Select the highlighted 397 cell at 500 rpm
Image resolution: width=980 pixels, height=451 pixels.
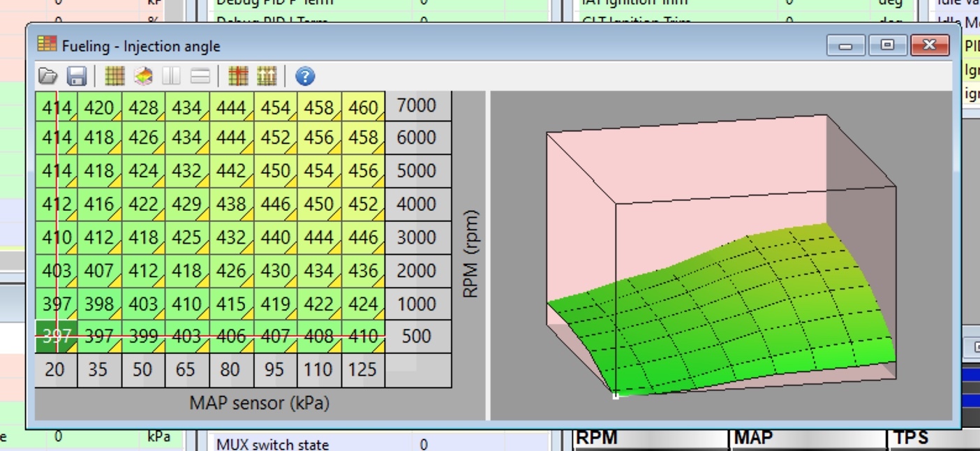56,337
